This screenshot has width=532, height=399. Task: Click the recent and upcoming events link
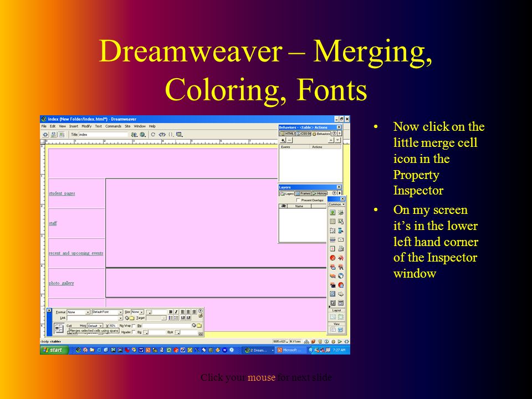click(76, 253)
